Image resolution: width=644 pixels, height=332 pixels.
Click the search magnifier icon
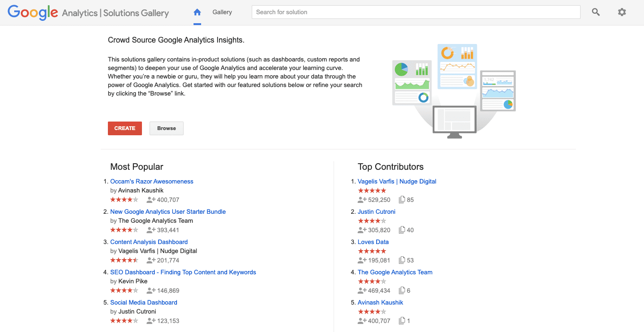pyautogui.click(x=596, y=12)
